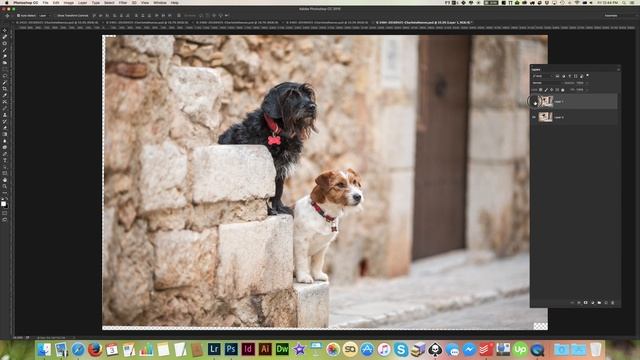The image size is (640, 360).
Task: Delete layer with trash icon
Action: pyautogui.click(x=612, y=302)
